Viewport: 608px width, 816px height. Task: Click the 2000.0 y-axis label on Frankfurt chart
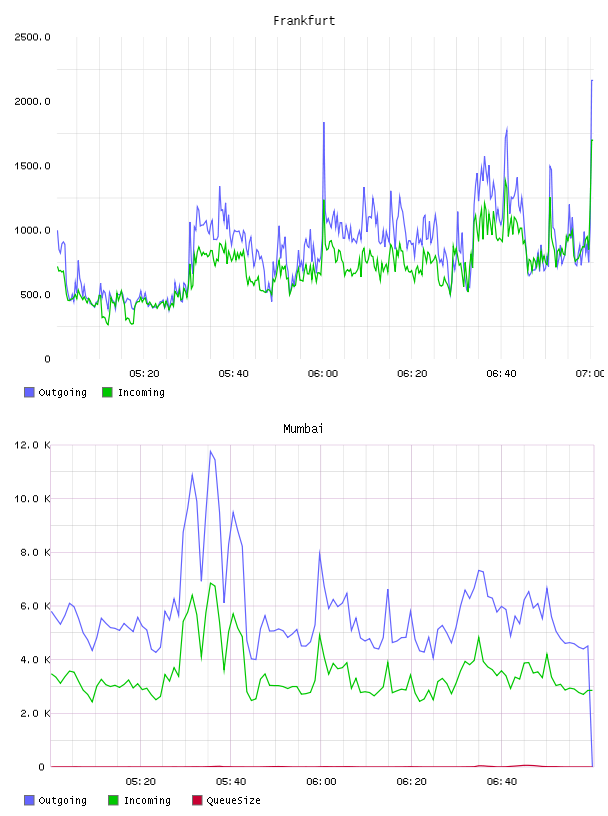32,101
